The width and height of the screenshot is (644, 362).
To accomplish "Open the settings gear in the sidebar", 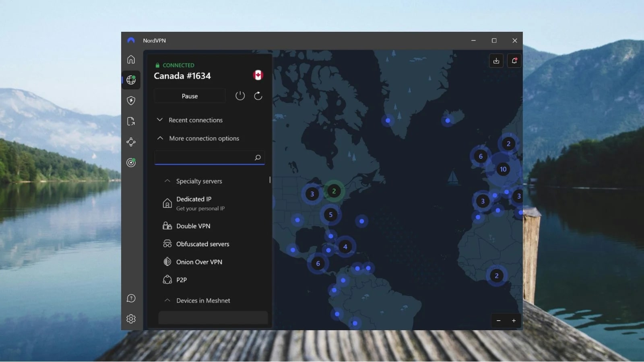I will pyautogui.click(x=131, y=318).
